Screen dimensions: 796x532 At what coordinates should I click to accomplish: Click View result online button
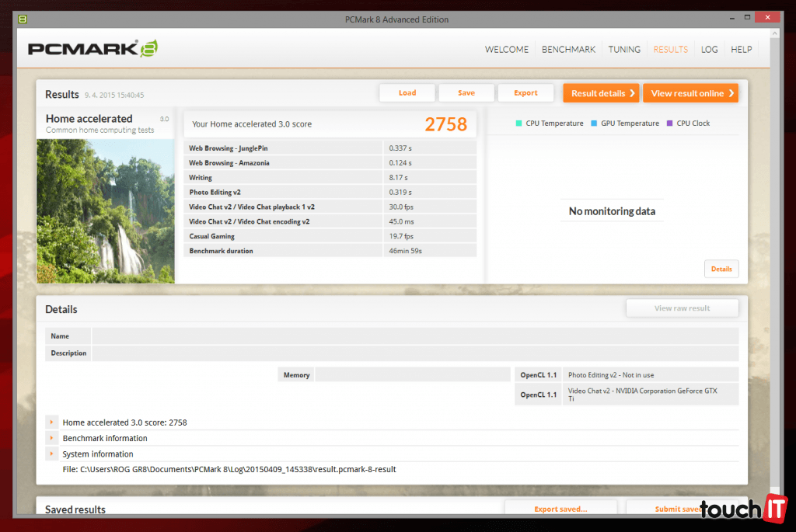point(690,93)
